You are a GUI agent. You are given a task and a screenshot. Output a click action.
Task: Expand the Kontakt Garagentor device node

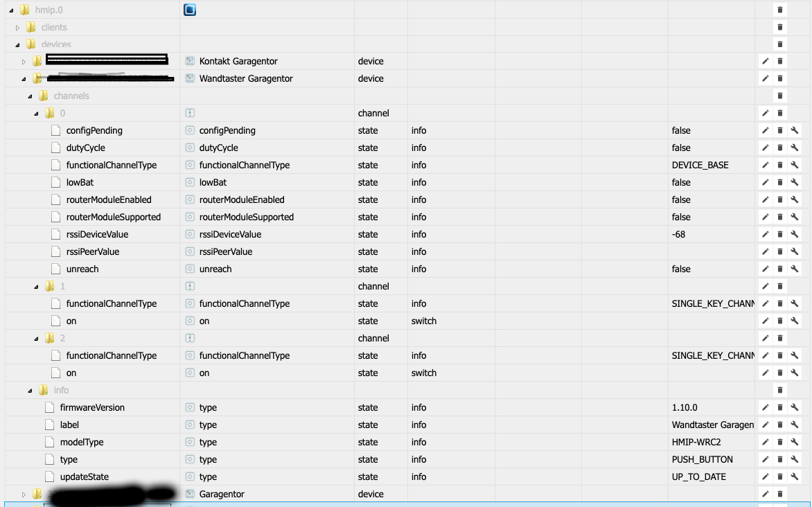pyautogui.click(x=24, y=62)
